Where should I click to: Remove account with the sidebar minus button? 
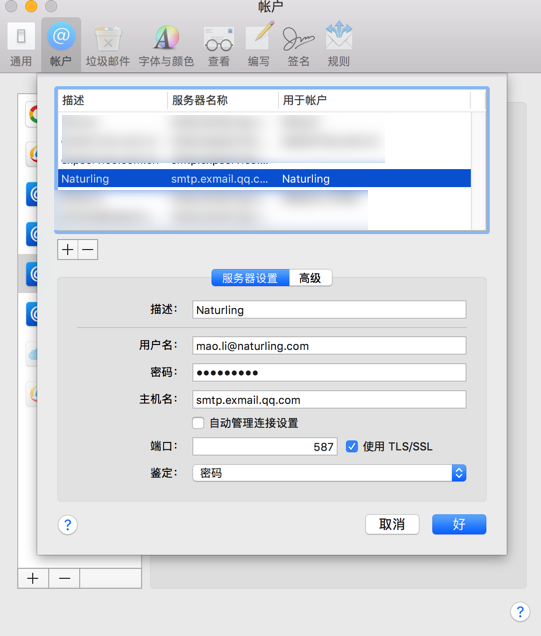[64, 578]
